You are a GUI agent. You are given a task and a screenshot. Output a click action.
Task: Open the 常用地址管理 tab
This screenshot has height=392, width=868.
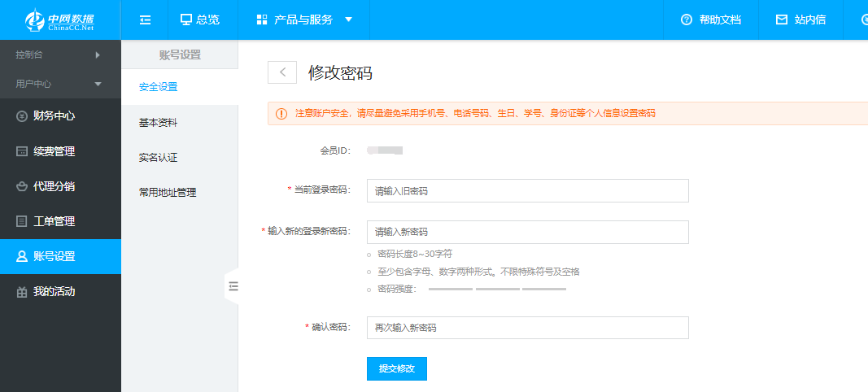[168, 193]
